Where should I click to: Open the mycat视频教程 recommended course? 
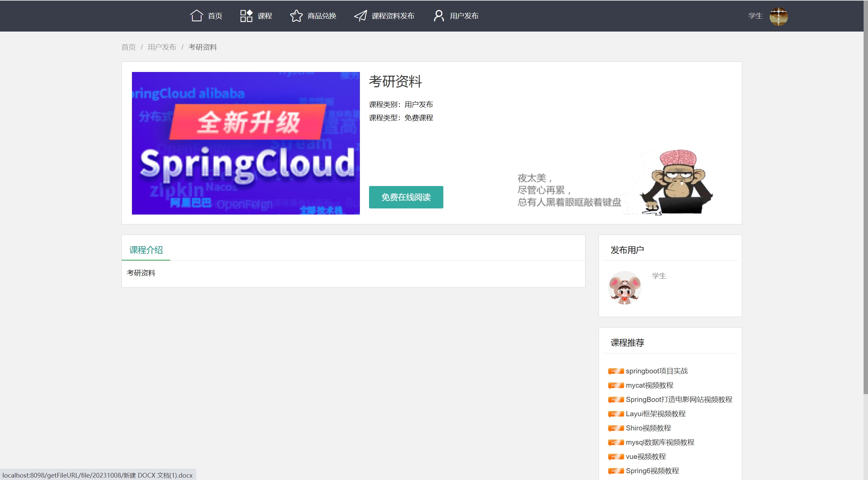click(x=649, y=385)
